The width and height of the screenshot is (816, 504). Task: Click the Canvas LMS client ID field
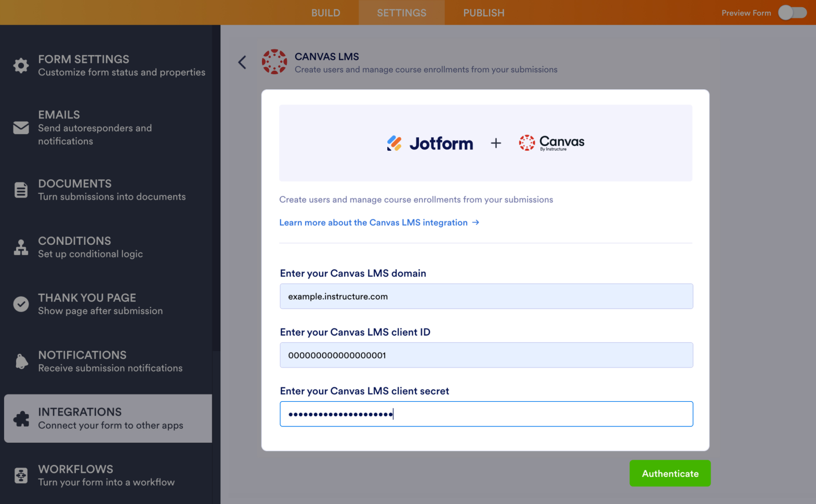(x=486, y=355)
